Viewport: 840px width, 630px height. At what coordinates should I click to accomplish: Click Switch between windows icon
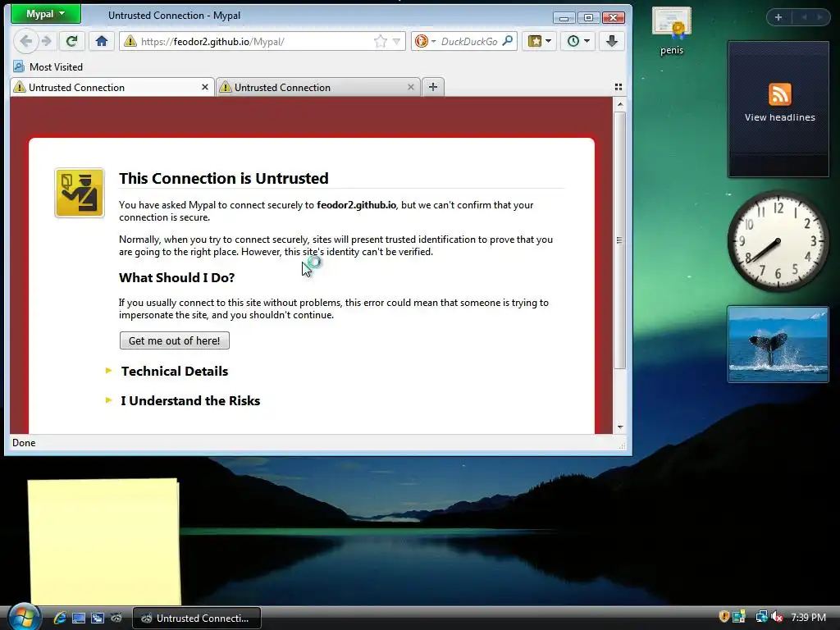pos(97,618)
